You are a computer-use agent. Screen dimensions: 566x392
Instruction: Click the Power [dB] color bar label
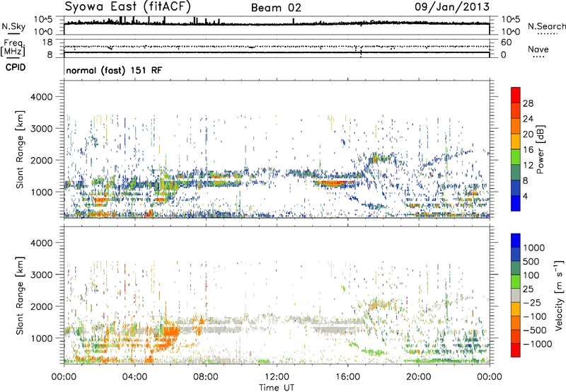(541, 149)
